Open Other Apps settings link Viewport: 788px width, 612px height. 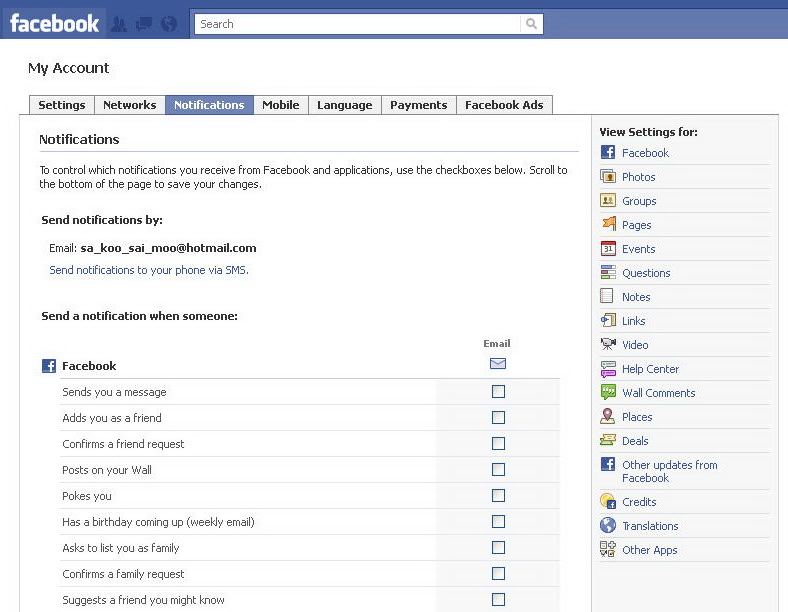650,550
